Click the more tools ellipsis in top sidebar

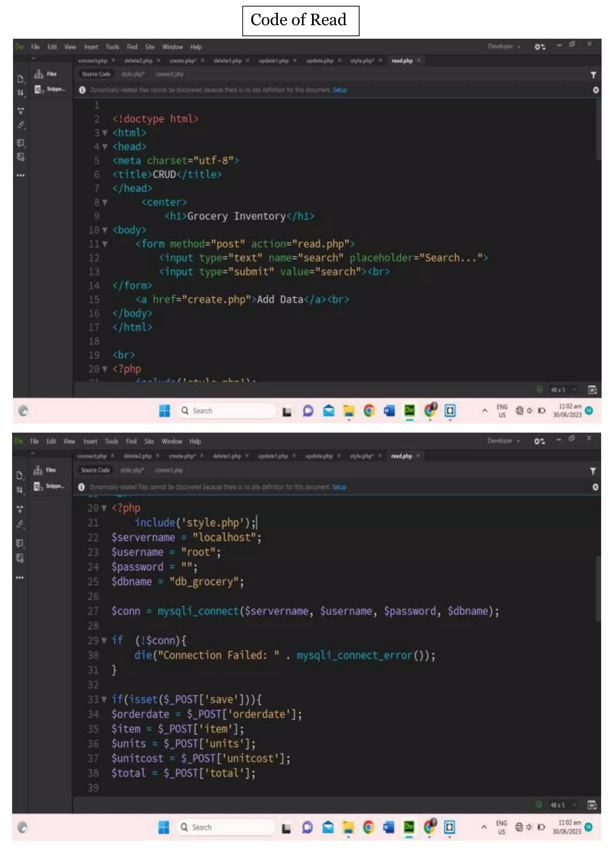point(20,175)
